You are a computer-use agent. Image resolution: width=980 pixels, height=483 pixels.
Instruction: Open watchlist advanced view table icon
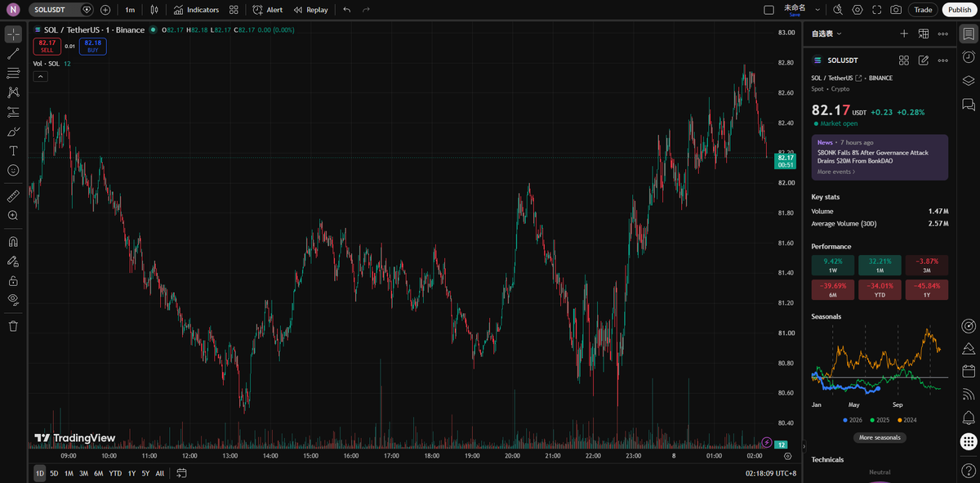coord(924,34)
